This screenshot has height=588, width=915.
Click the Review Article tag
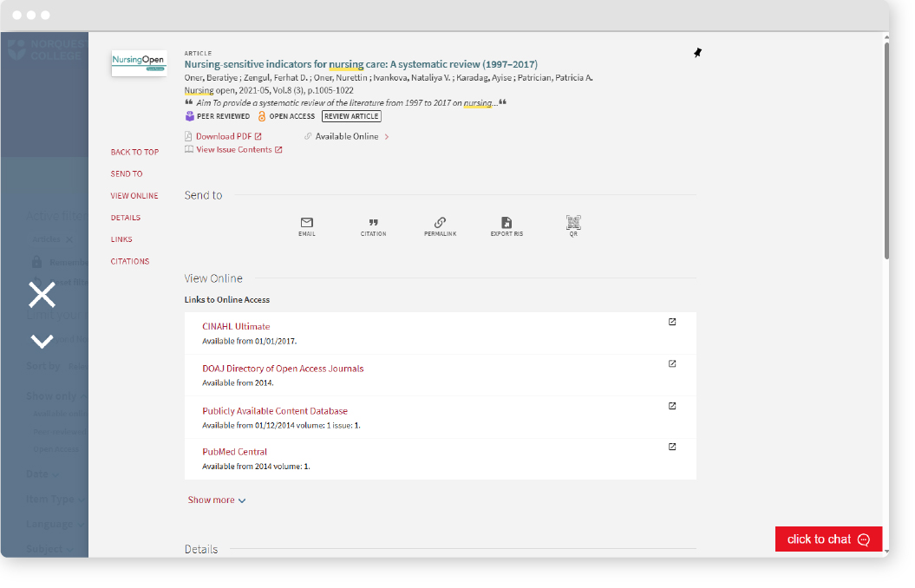pyautogui.click(x=351, y=116)
